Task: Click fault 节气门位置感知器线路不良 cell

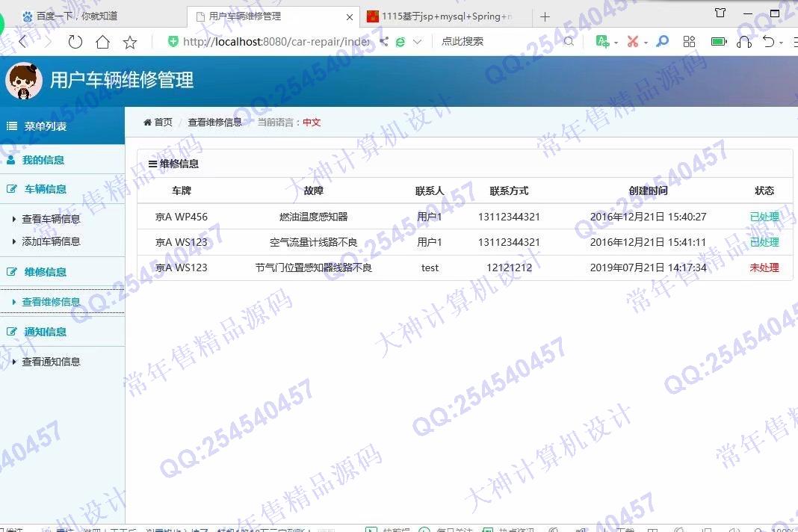Action: point(314,267)
